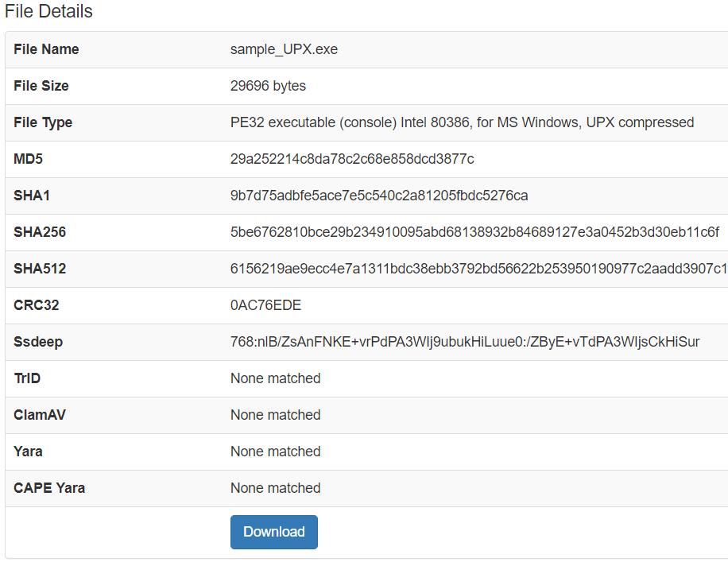Click the TrID None matched result

(275, 378)
